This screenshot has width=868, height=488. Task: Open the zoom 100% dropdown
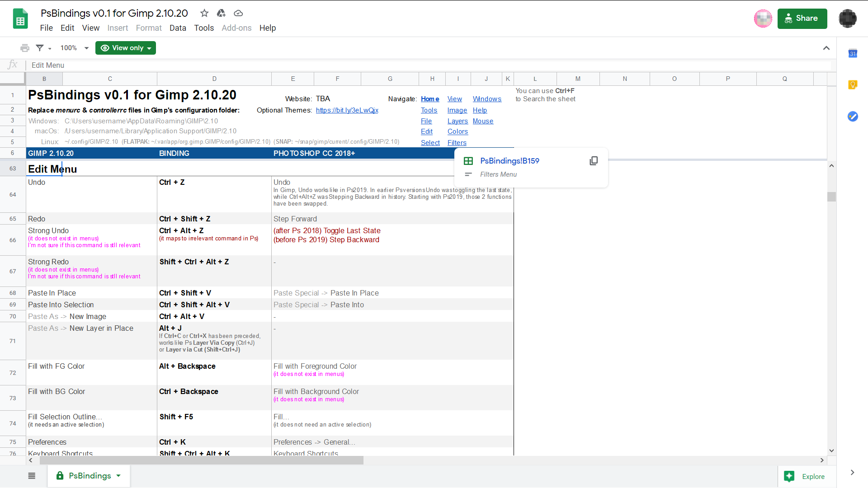(75, 48)
